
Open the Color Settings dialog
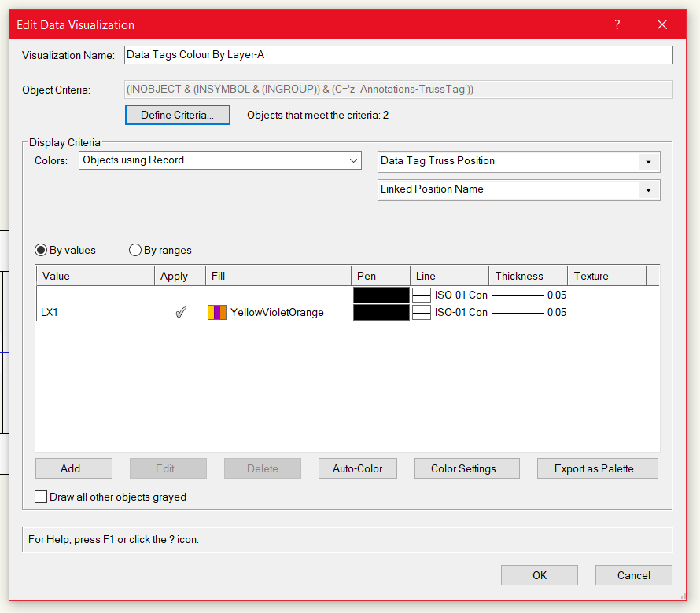pyautogui.click(x=466, y=468)
